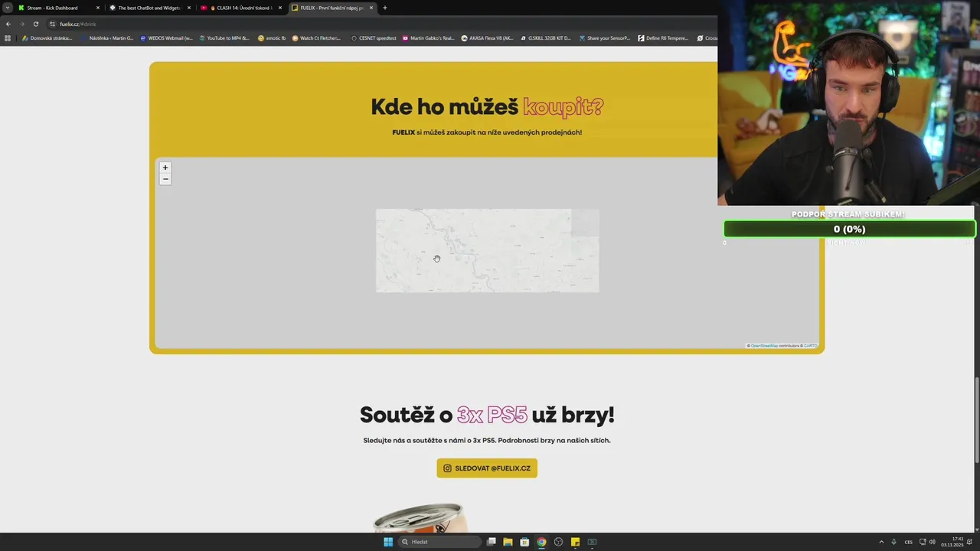Open the tab search dropdown arrow

(7, 8)
